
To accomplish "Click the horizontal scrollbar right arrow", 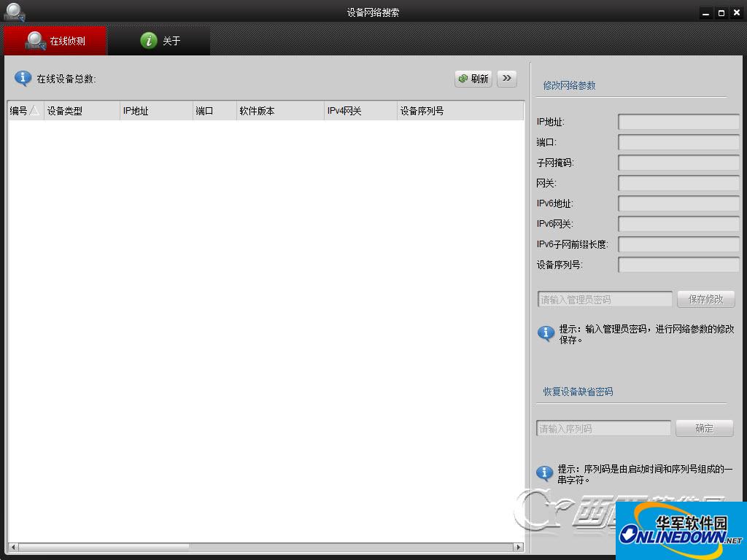I will tap(519, 547).
